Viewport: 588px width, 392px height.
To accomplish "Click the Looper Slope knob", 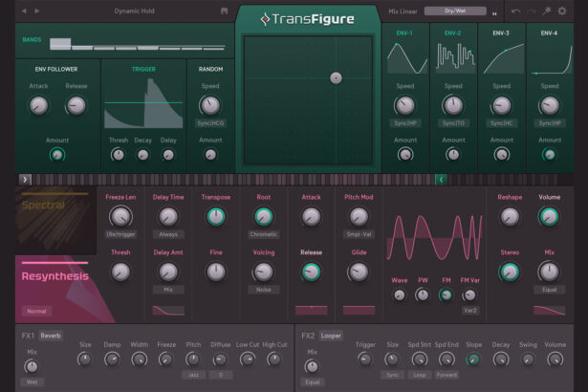I will (x=473, y=359).
